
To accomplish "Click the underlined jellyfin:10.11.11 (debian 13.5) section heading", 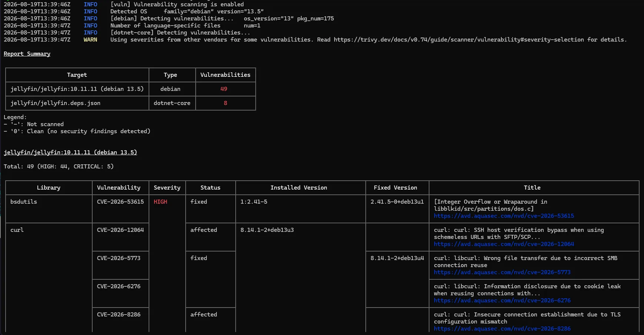I will 70,152.
